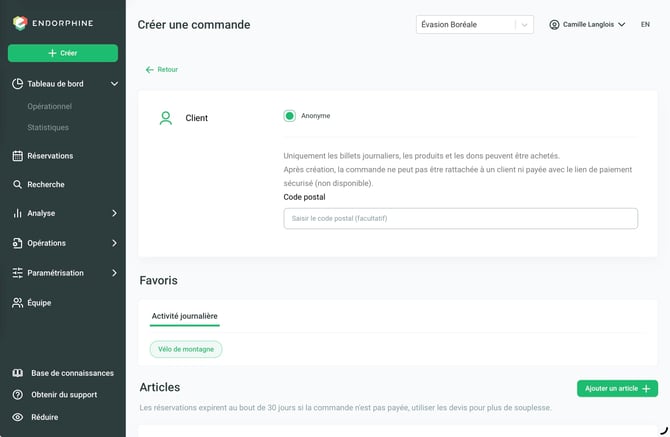The height and width of the screenshot is (437, 670).
Task: Switch language to EN
Action: pos(645,25)
